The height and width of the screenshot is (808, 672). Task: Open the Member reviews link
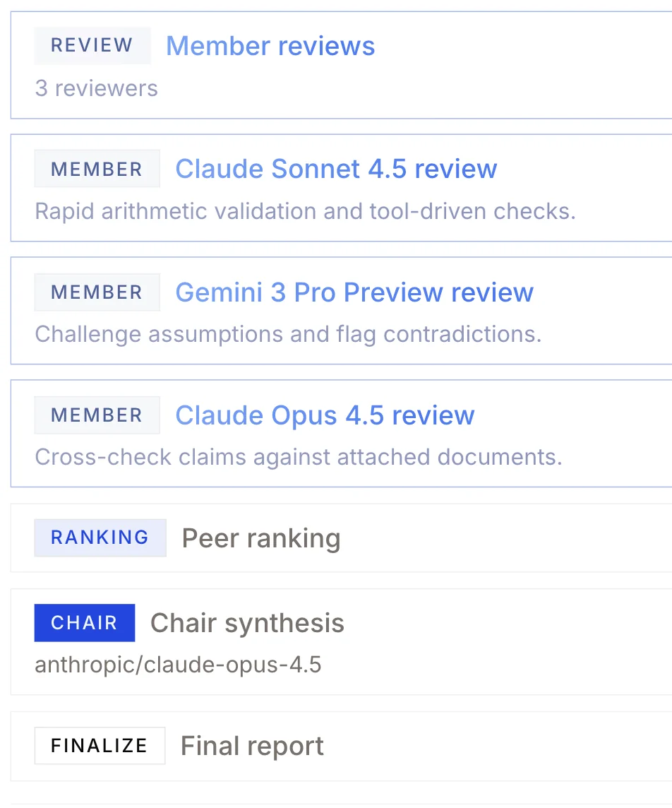coord(270,45)
